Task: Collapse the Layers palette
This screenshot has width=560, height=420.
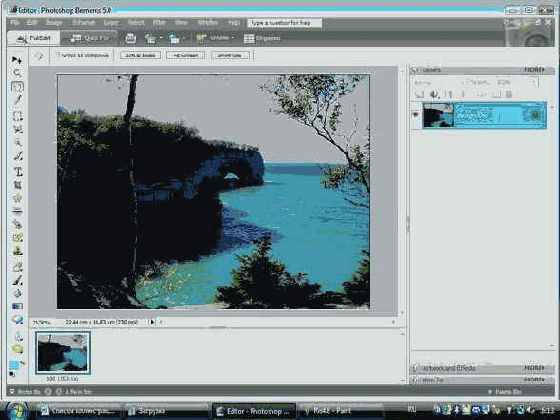Action: pyautogui.click(x=414, y=70)
